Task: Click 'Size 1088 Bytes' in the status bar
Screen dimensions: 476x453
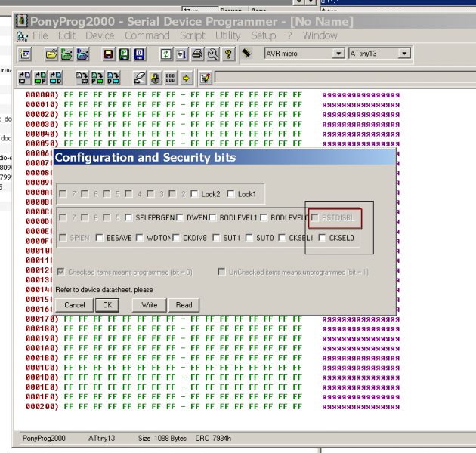Action: [162, 438]
